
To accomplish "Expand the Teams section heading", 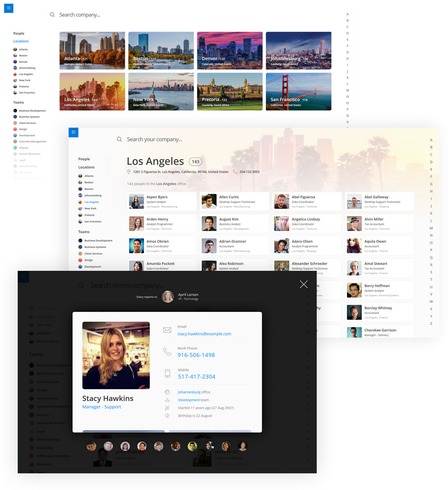I will [18, 102].
